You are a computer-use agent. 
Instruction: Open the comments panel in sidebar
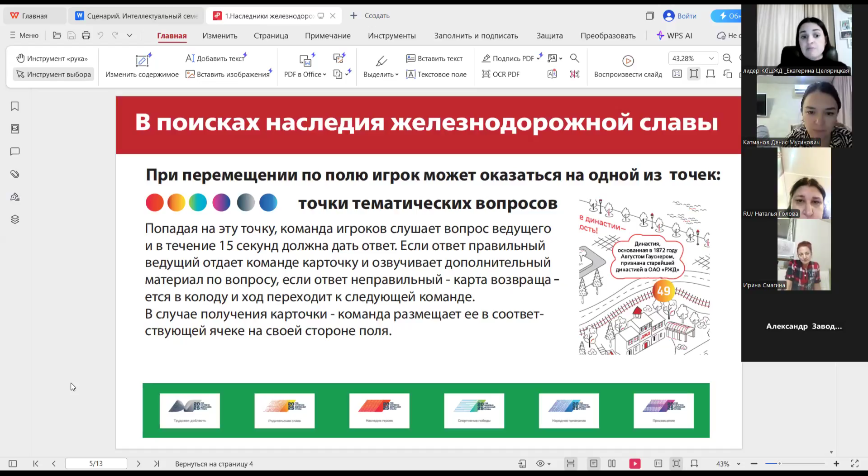coord(14,152)
